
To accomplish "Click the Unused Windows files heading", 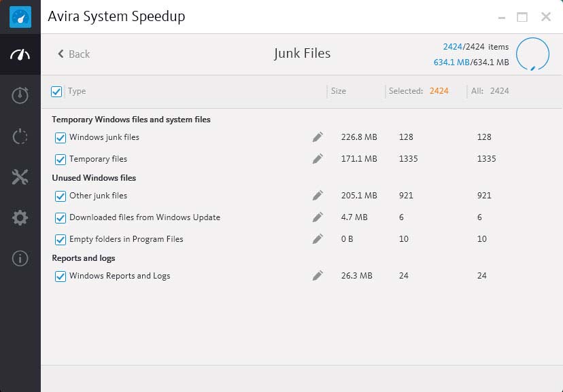I will click(94, 178).
